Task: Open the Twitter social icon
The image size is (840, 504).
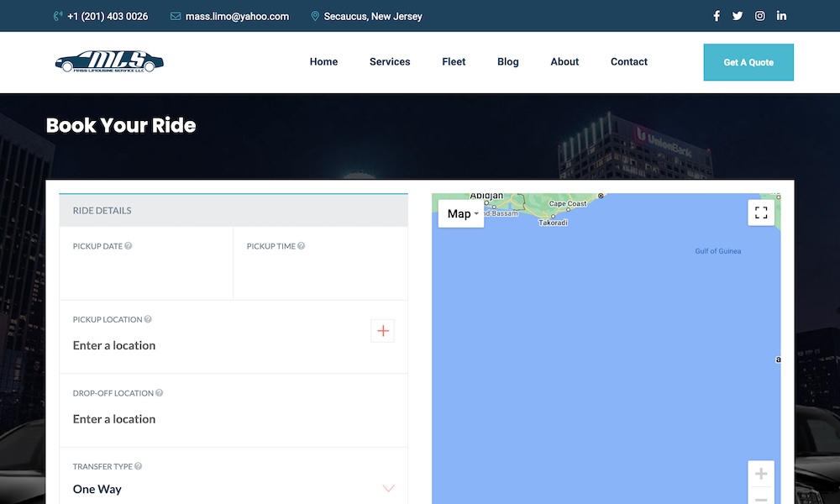Action: [x=738, y=16]
